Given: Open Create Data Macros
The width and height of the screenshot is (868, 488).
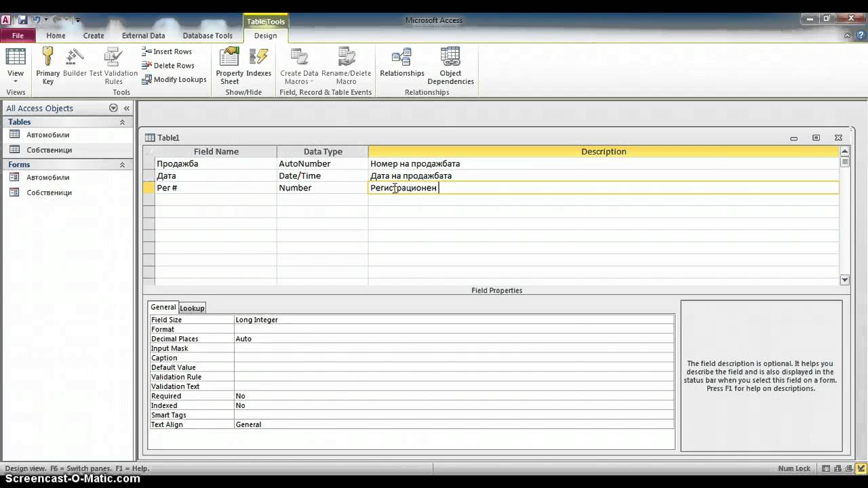Looking at the screenshot, I should (x=299, y=66).
